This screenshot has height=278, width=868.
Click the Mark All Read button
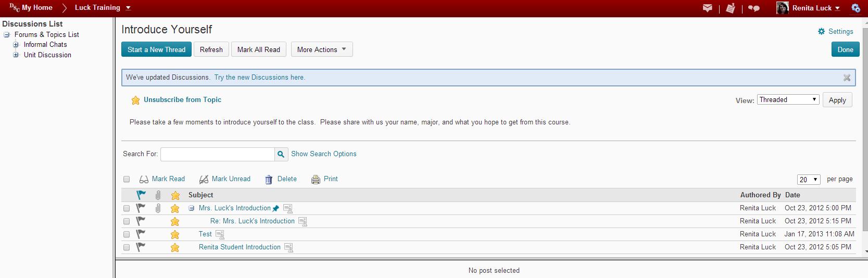(259, 49)
